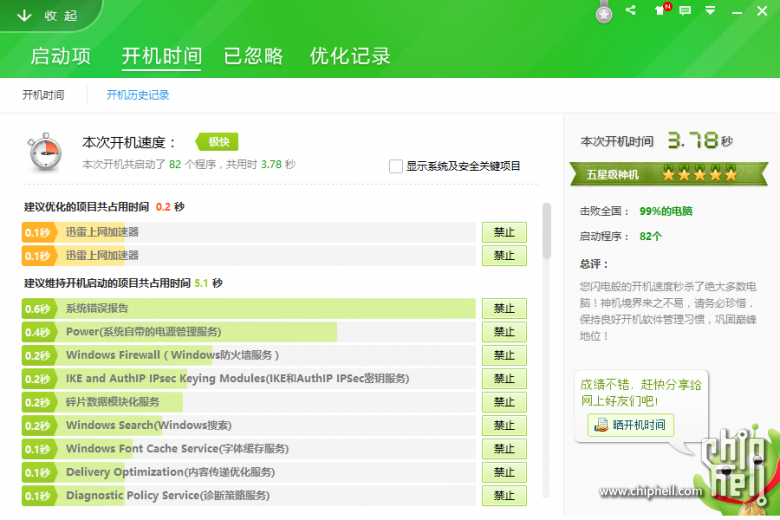Disable the Power service item
This screenshot has width=780, height=520.
(x=504, y=332)
